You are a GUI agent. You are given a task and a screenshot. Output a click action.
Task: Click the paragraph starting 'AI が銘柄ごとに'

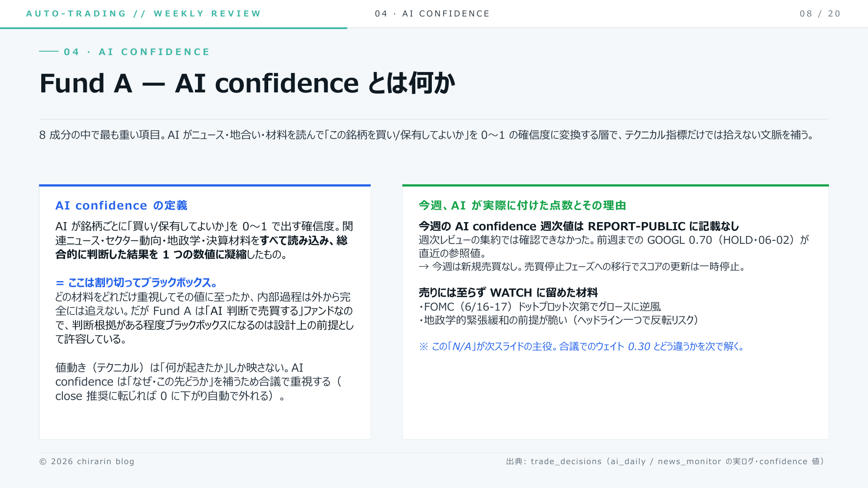pos(204,240)
